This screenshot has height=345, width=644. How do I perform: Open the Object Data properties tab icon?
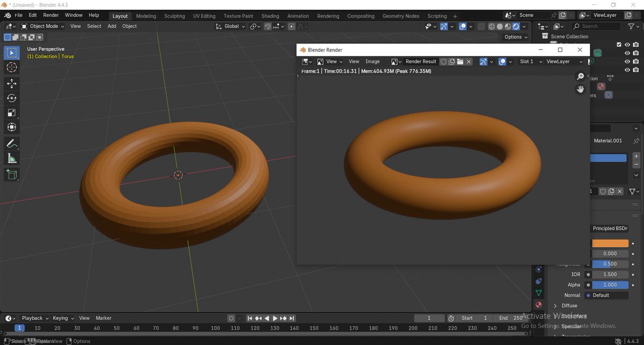pyautogui.click(x=539, y=293)
